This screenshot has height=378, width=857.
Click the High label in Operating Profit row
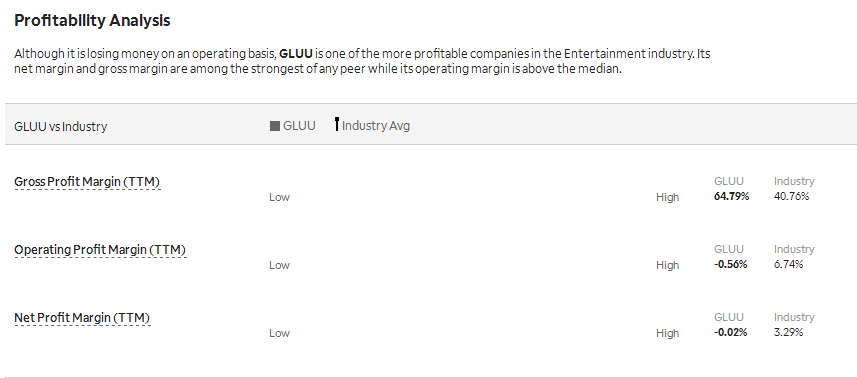667,265
